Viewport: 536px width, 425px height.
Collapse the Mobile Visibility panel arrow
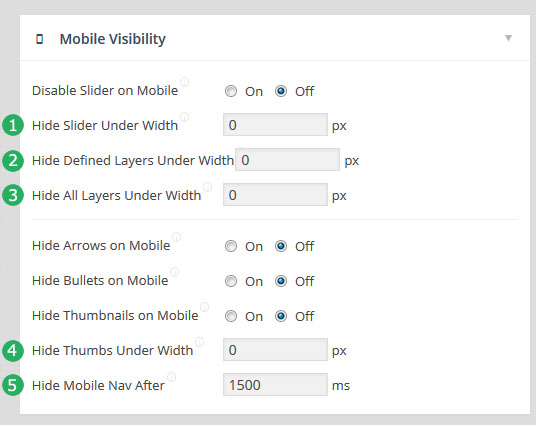[x=509, y=38]
